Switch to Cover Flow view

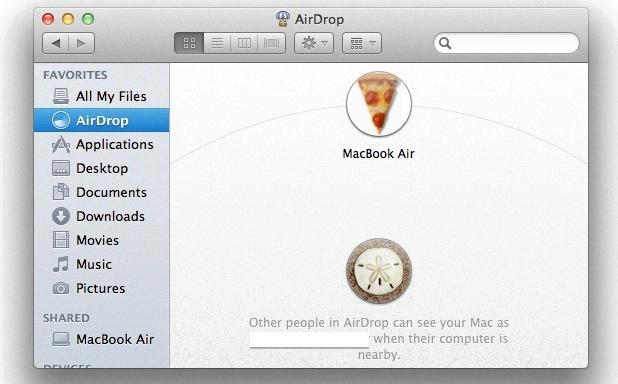click(x=271, y=43)
